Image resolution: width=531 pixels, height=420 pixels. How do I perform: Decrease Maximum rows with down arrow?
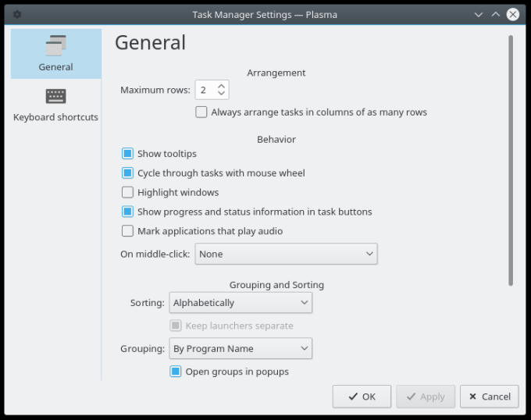(222, 94)
